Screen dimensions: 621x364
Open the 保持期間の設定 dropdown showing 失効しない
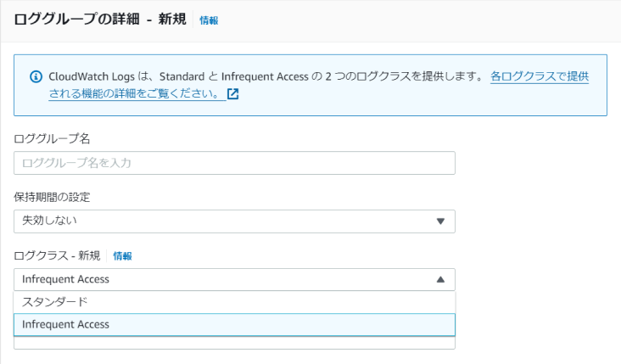[234, 221]
